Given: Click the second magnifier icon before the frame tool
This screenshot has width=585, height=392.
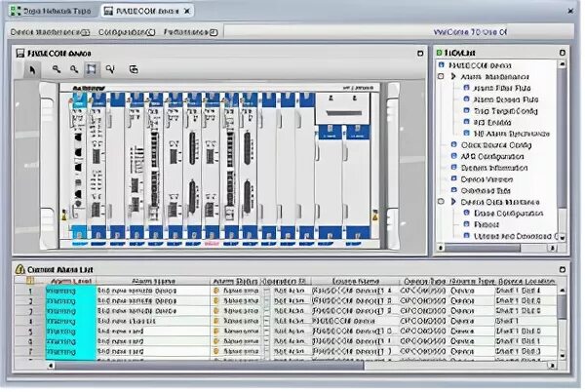Looking at the screenshot, I should (x=74, y=69).
